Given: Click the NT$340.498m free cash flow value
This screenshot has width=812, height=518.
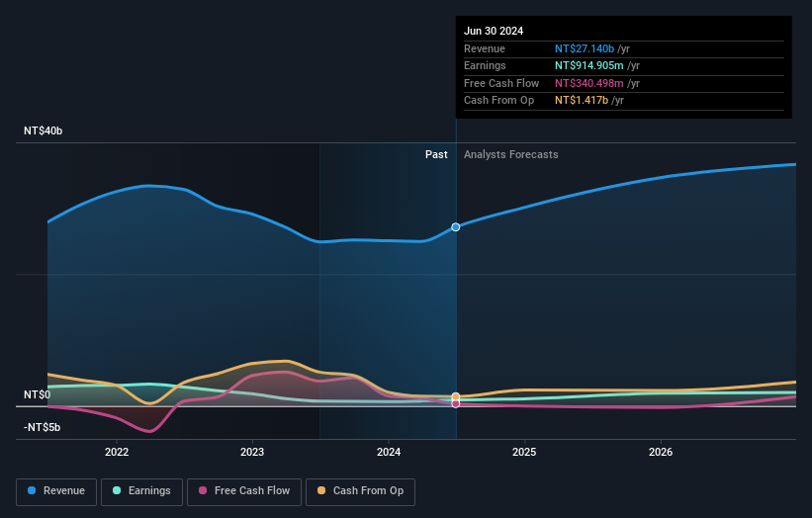Looking at the screenshot, I should coord(589,83).
